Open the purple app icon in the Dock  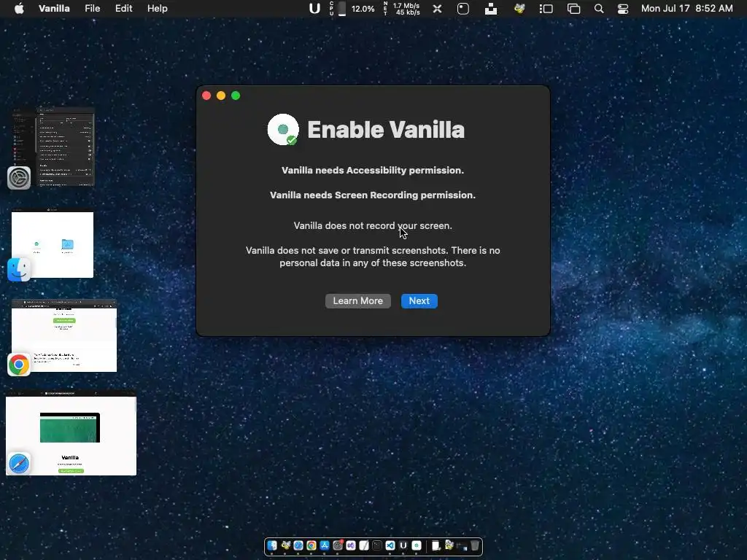click(x=351, y=545)
